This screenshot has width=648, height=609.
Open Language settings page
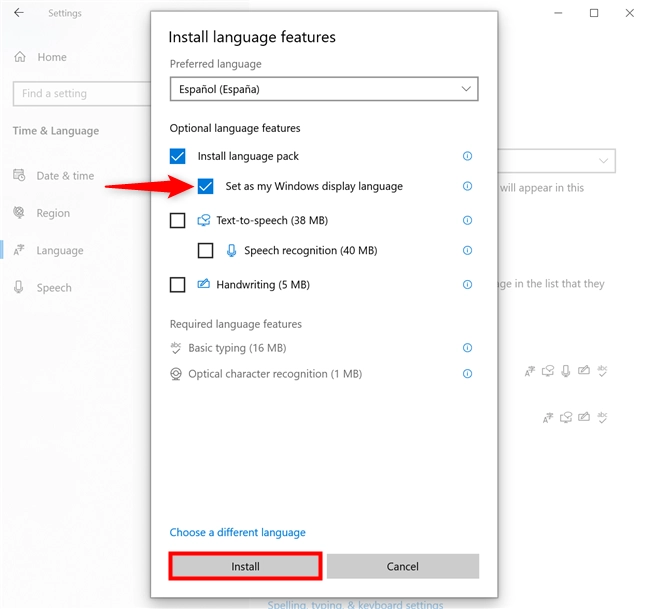[60, 250]
